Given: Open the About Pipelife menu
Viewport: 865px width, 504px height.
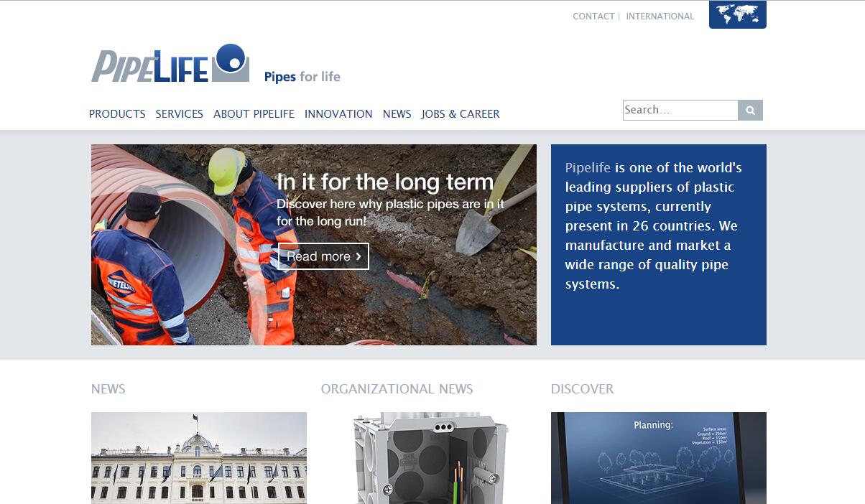Looking at the screenshot, I should [254, 113].
